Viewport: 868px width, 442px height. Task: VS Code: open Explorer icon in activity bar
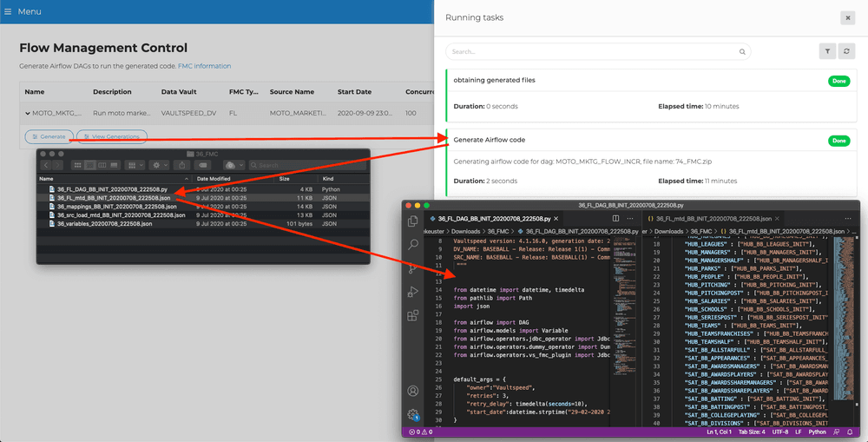click(412, 221)
